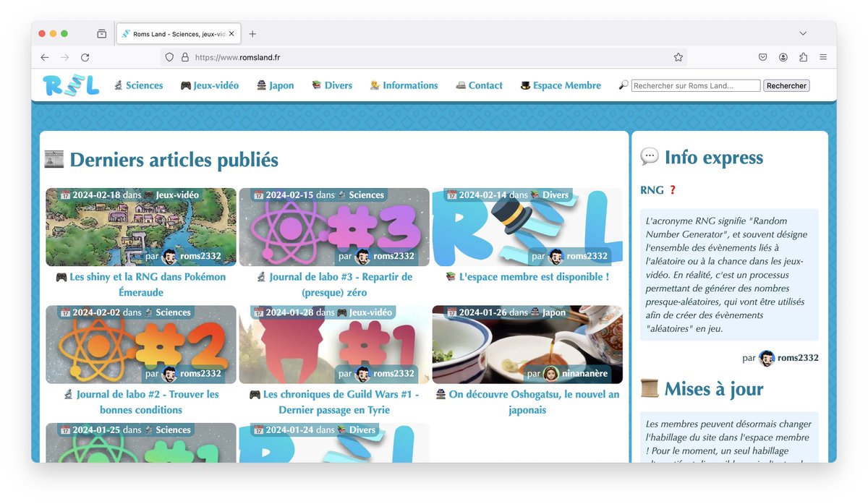
Task: Click the orange atom #2 thumbnail
Action: click(x=141, y=344)
